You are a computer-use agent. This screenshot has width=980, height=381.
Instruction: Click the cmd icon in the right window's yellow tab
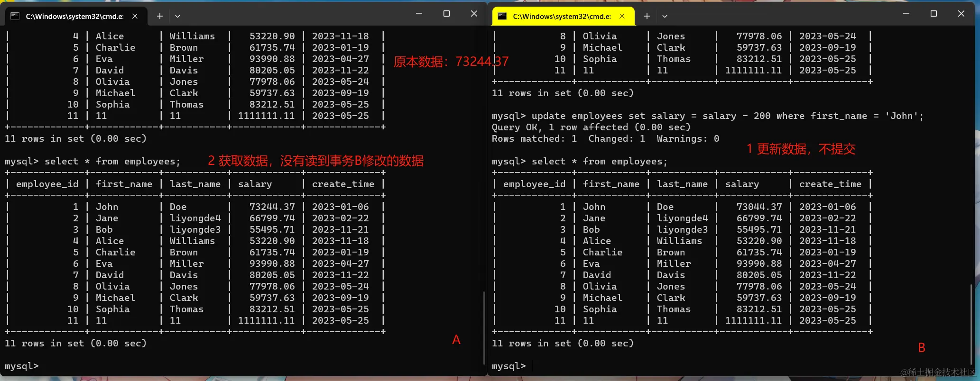pos(502,16)
